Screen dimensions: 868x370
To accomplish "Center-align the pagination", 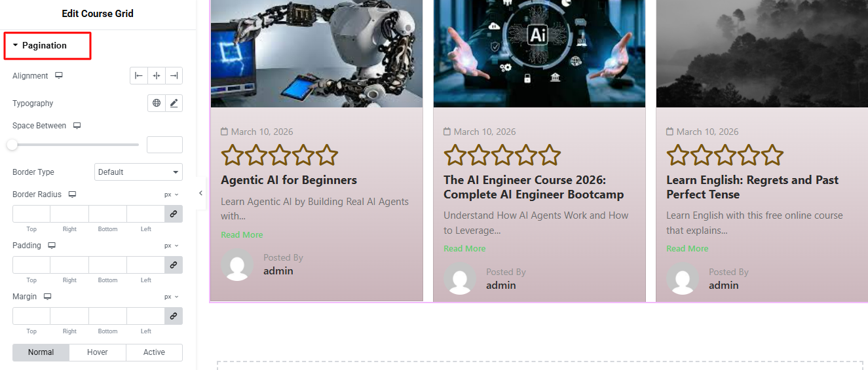I will click(157, 76).
